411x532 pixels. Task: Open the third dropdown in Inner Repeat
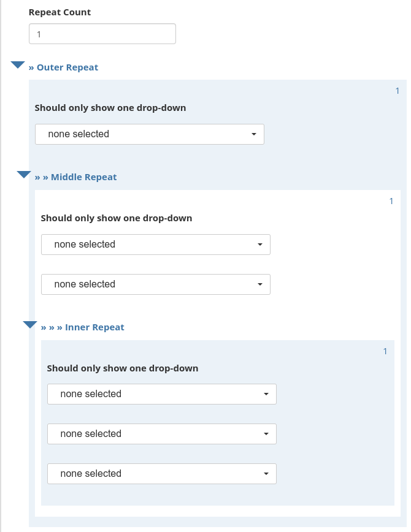(161, 474)
